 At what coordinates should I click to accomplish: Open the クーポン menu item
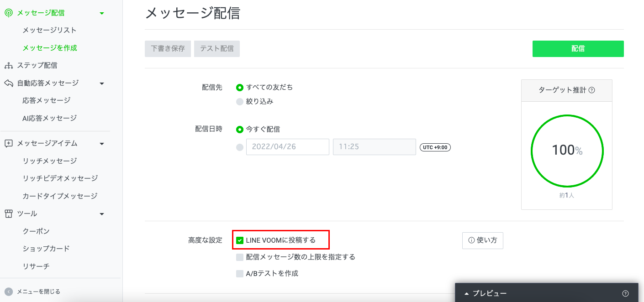(36, 231)
